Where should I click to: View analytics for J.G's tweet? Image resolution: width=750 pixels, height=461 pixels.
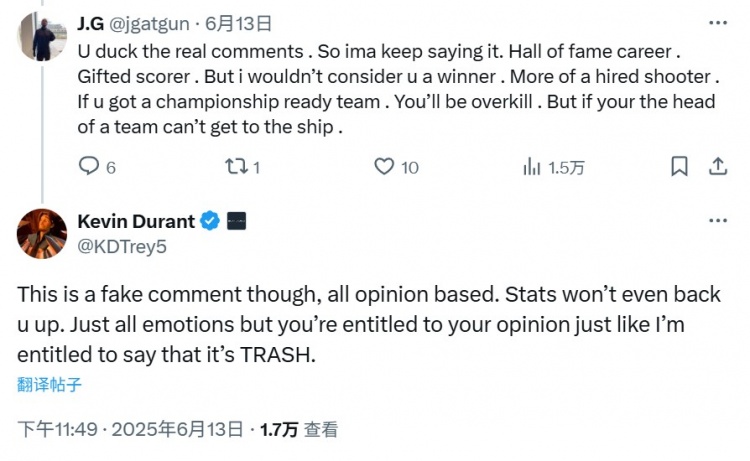click(x=532, y=167)
